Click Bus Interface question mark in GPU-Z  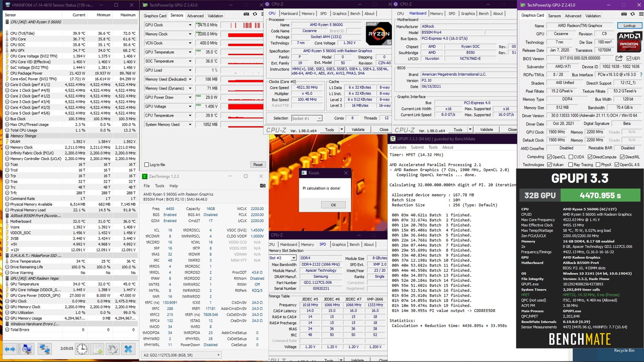click(641, 74)
